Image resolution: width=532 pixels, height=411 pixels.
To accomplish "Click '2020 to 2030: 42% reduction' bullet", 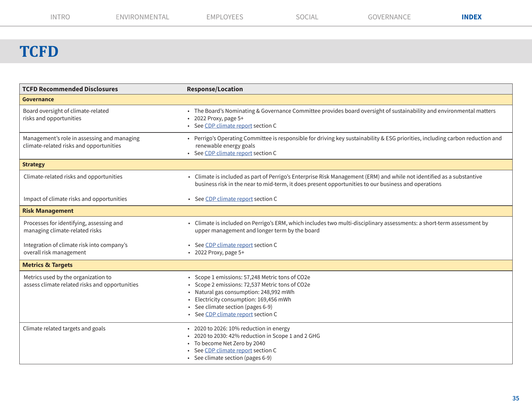I will [257, 336].
